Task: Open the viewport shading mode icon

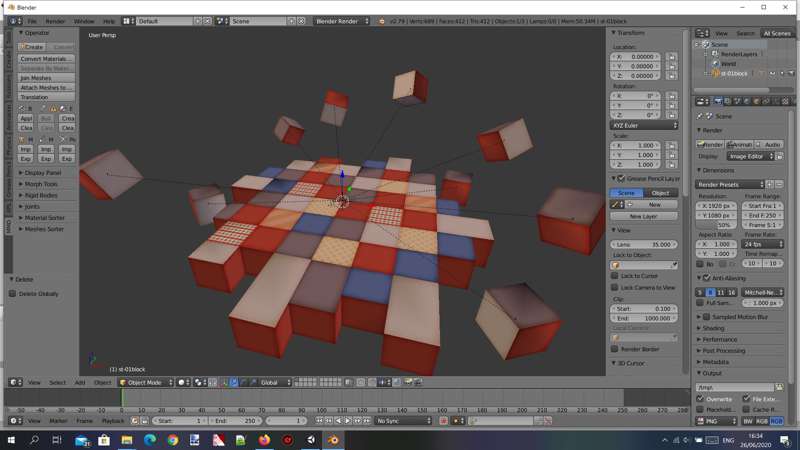Action: point(183,382)
